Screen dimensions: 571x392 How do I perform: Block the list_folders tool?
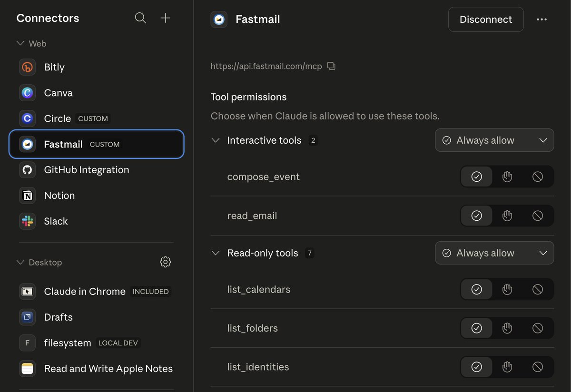(538, 328)
